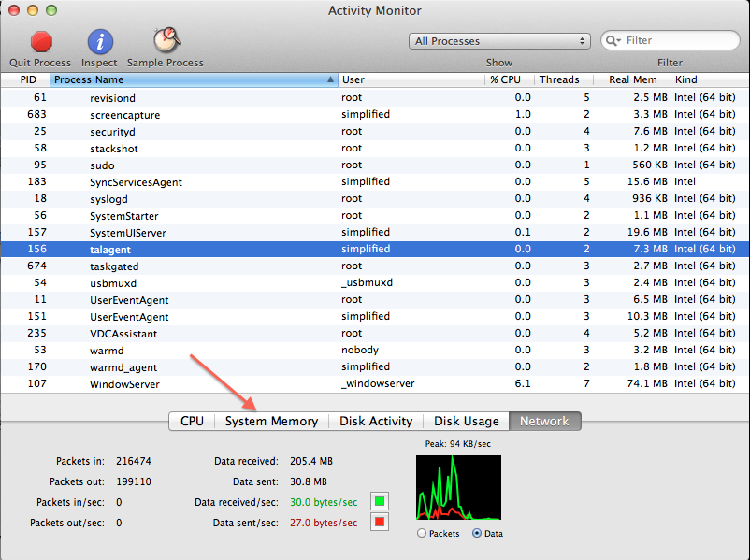
Task: Click the magnifying glass in the Filter field
Action: pos(613,40)
